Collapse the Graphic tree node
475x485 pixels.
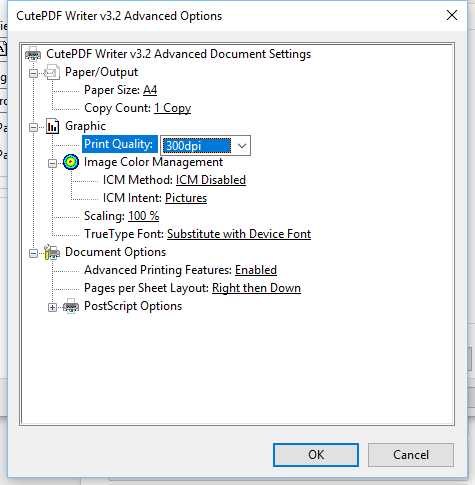pyautogui.click(x=33, y=127)
